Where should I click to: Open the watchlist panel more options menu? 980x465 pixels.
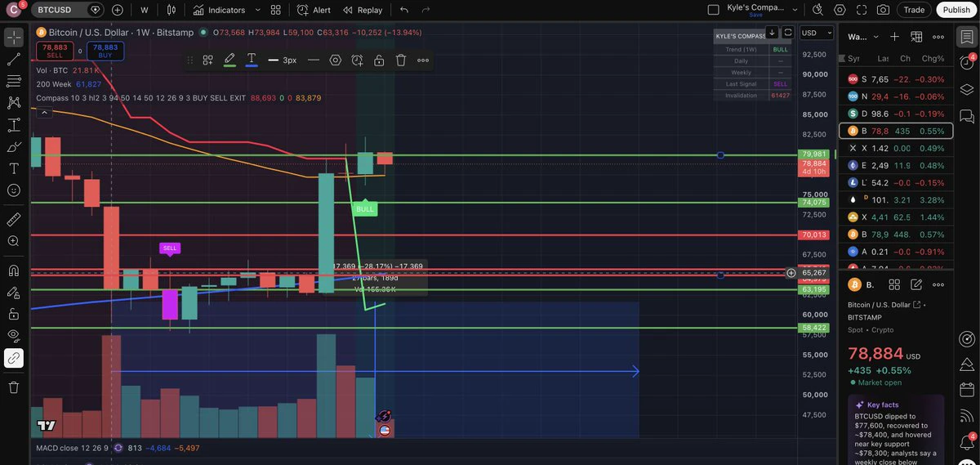click(938, 37)
